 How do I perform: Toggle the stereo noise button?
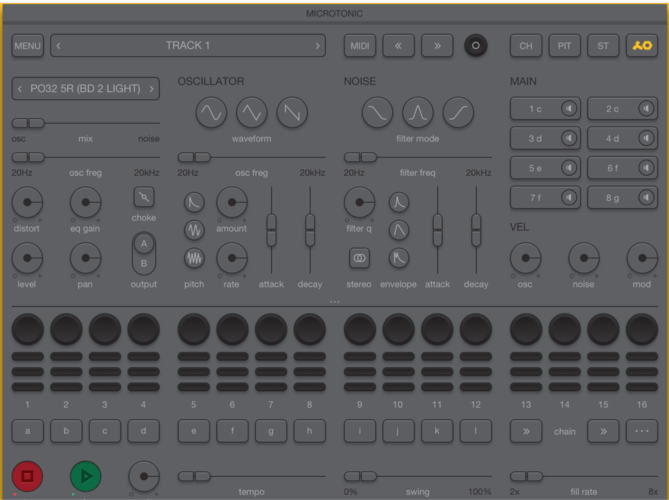359,258
